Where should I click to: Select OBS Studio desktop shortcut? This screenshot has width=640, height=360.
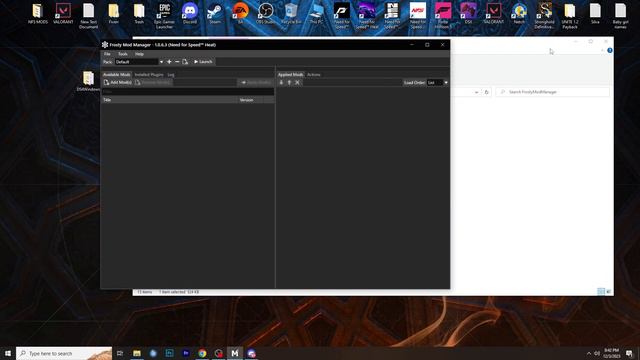[x=266, y=14]
